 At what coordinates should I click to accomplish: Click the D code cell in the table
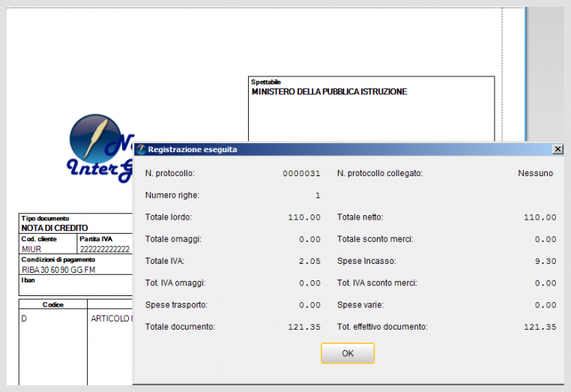24,319
